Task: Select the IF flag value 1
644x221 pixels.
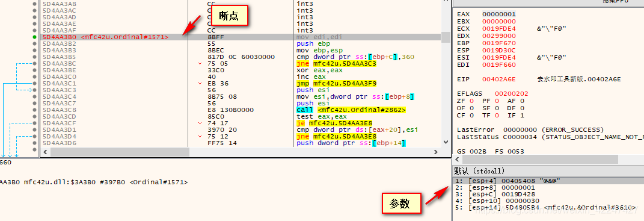Action: [523, 115]
